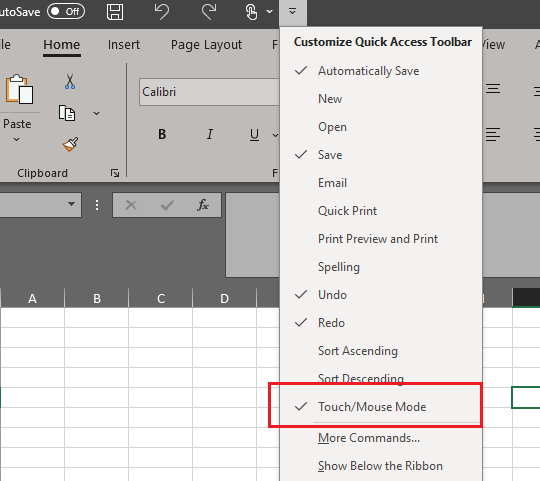
Task: Click the top align icon right of menu
Action: point(493,89)
